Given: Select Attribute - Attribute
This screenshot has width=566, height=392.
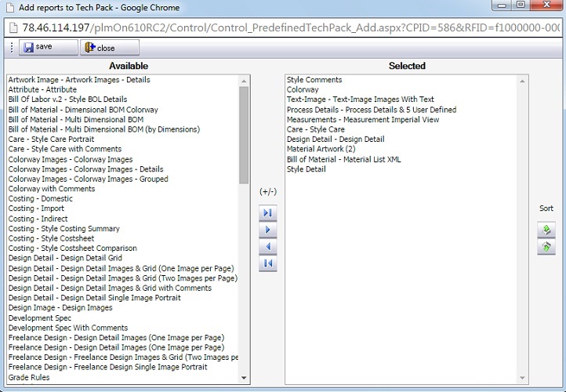Looking at the screenshot, I should tap(42, 89).
